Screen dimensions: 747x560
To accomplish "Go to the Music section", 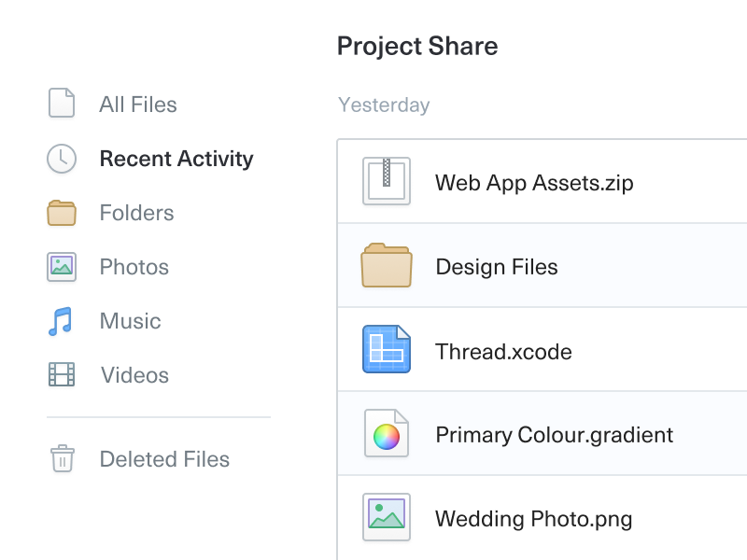I will click(131, 321).
